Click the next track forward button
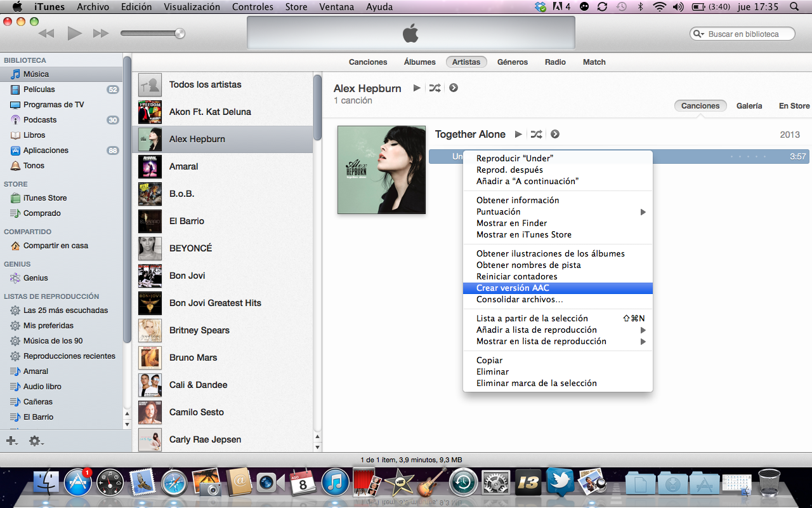Screen dimensions: 812x508 click(101, 34)
